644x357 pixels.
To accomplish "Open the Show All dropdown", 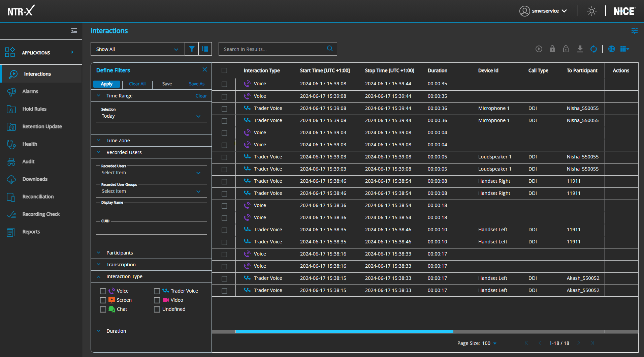I will click(137, 49).
